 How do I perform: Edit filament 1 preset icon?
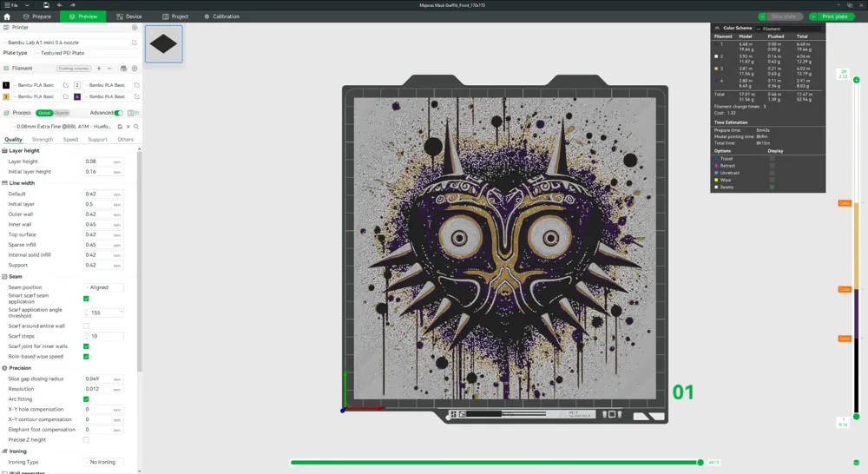tap(66, 85)
